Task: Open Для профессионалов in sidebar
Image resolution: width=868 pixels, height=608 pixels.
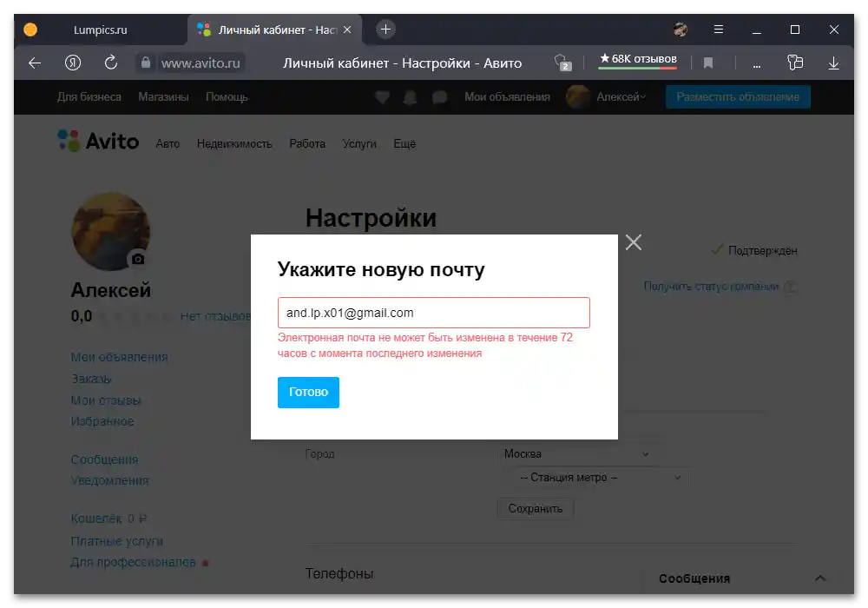Action: (x=133, y=562)
